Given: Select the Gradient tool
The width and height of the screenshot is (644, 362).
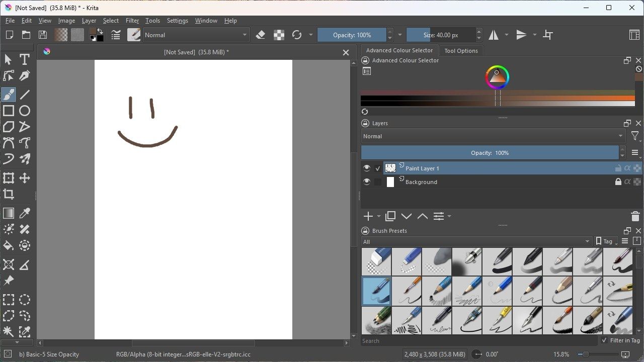Looking at the screenshot, I should (x=9, y=213).
